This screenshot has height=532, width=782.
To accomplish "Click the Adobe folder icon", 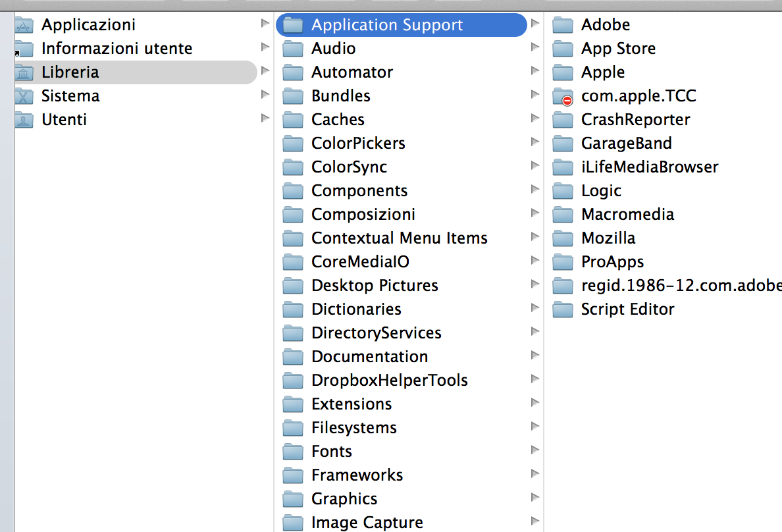I will (x=563, y=25).
